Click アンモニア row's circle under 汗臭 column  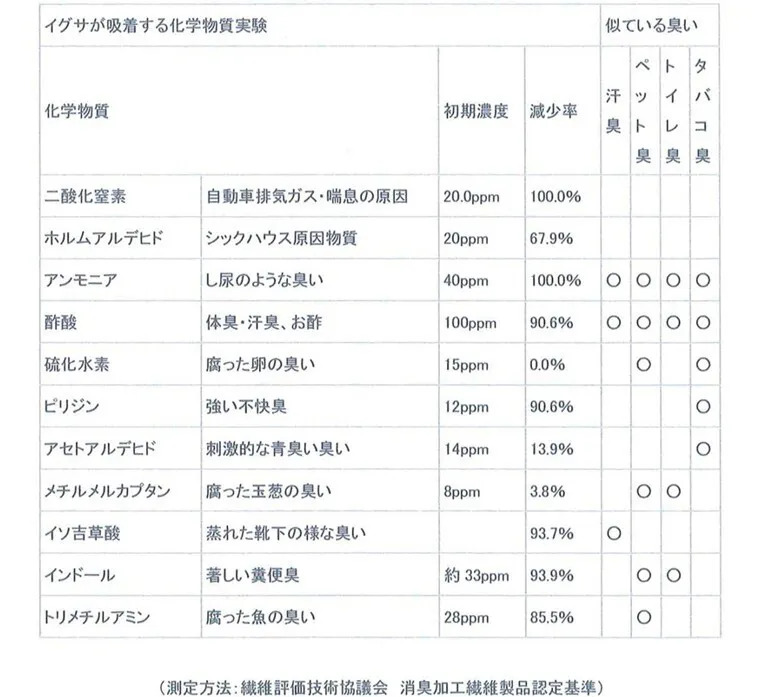click(x=614, y=281)
